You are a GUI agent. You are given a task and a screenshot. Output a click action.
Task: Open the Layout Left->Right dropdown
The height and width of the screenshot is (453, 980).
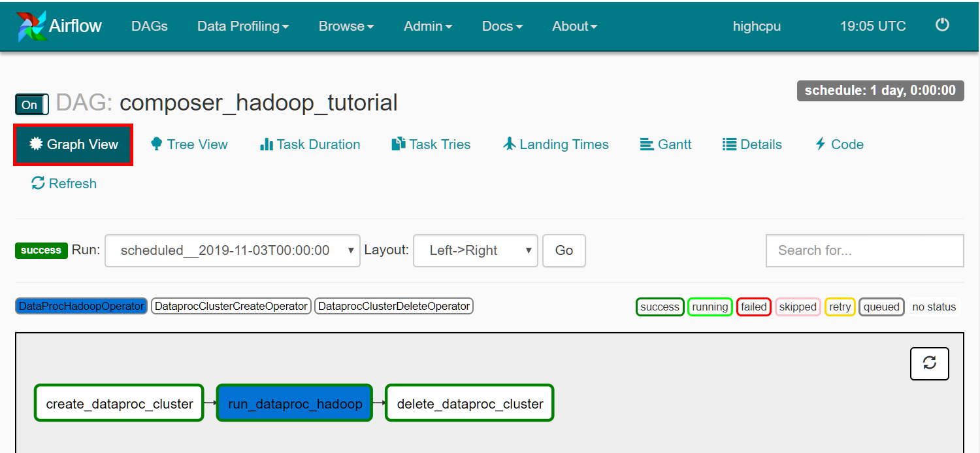tap(476, 250)
